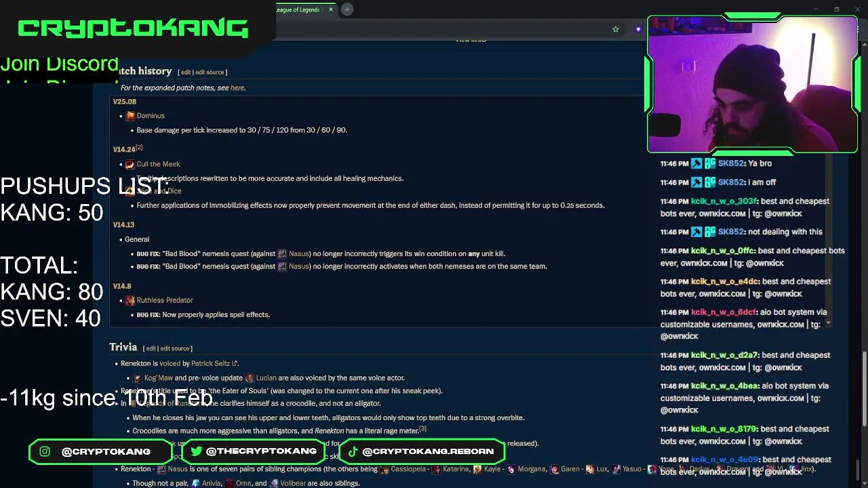Screen dimensions: 868x488
Task: Click 'edit' next to Patch history heading
Action: pos(186,73)
